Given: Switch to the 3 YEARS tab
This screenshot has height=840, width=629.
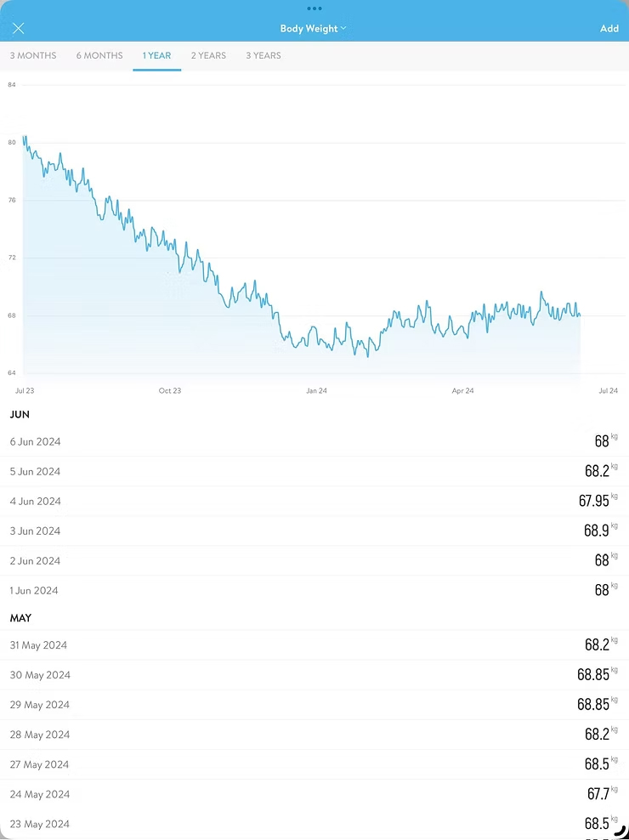Looking at the screenshot, I should click(263, 55).
